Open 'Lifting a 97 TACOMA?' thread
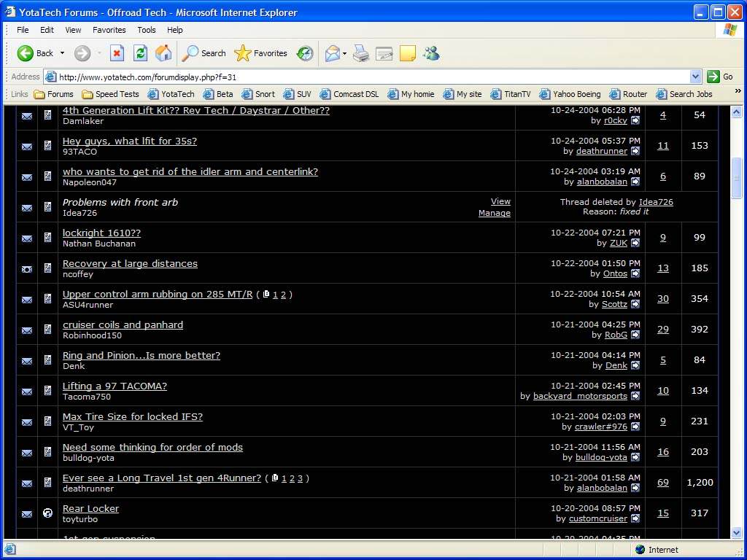 (x=115, y=386)
